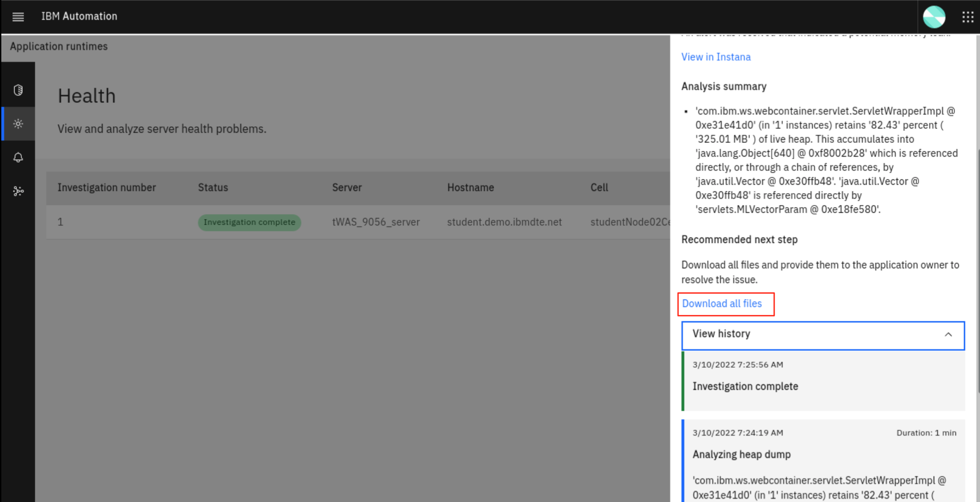Select the shield icon in the sidebar
The image size is (980, 502).
pyautogui.click(x=18, y=90)
